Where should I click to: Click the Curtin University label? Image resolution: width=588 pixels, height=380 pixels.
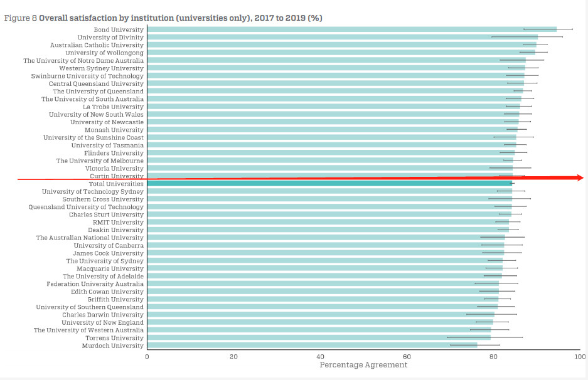pyautogui.click(x=117, y=176)
